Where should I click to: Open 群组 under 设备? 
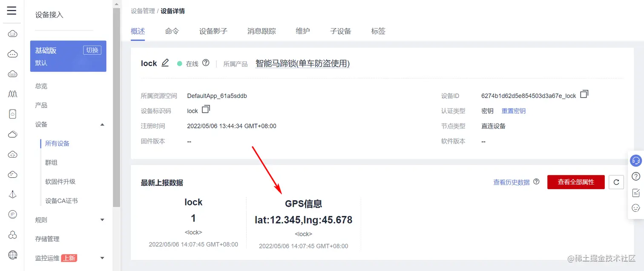(51, 162)
